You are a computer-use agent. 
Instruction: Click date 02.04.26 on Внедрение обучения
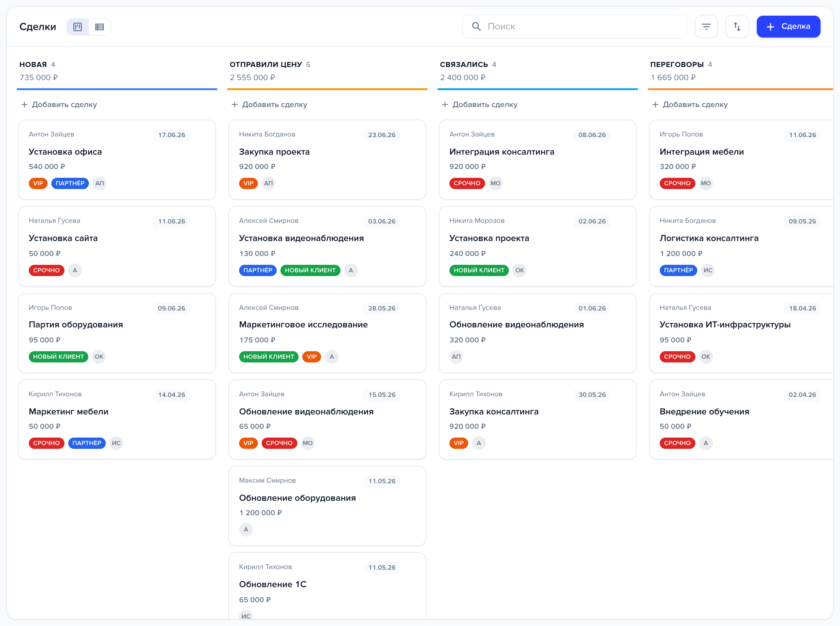tap(802, 395)
